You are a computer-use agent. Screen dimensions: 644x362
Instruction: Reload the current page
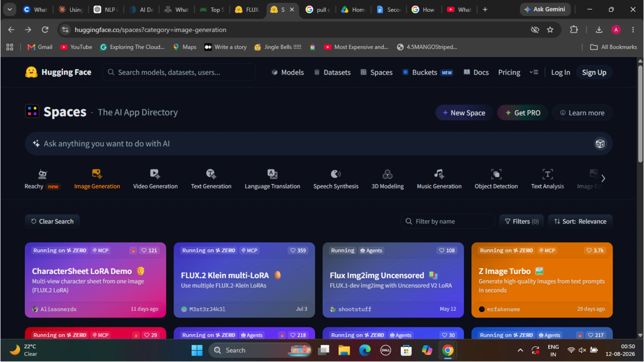click(45, 30)
